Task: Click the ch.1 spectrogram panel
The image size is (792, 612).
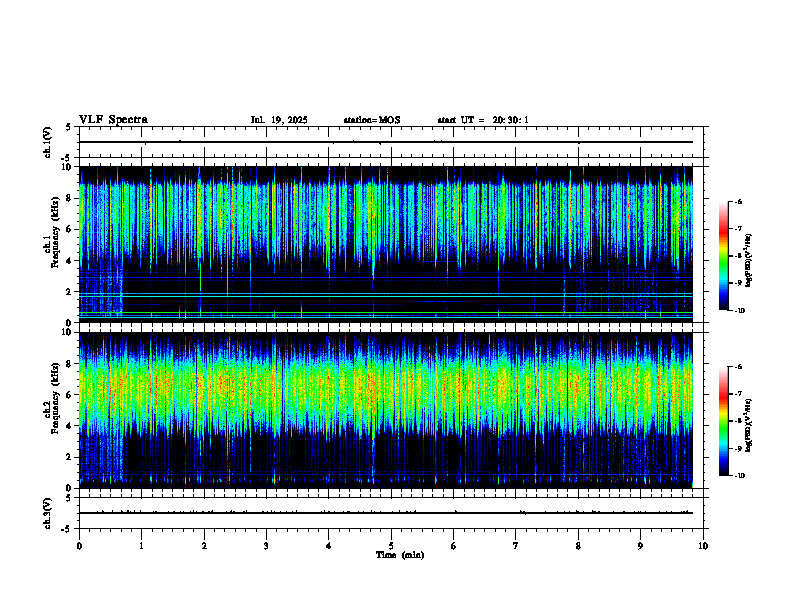Action: (386, 244)
